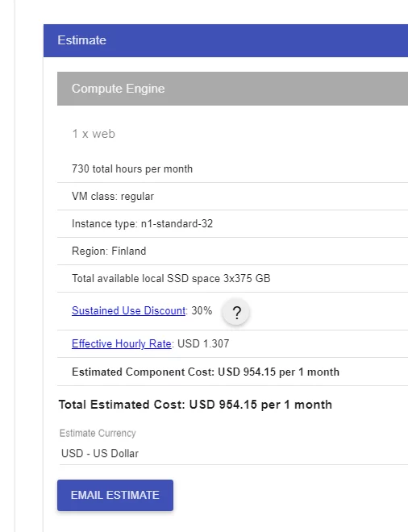Click the Estimate Currency label
The height and width of the screenshot is (532, 408).
pyautogui.click(x=98, y=434)
